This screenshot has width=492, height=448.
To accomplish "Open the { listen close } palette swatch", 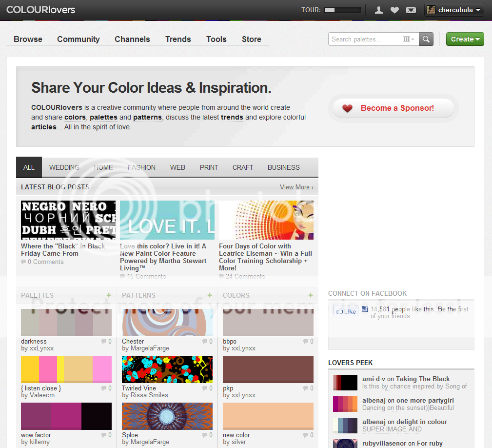I will [x=66, y=369].
